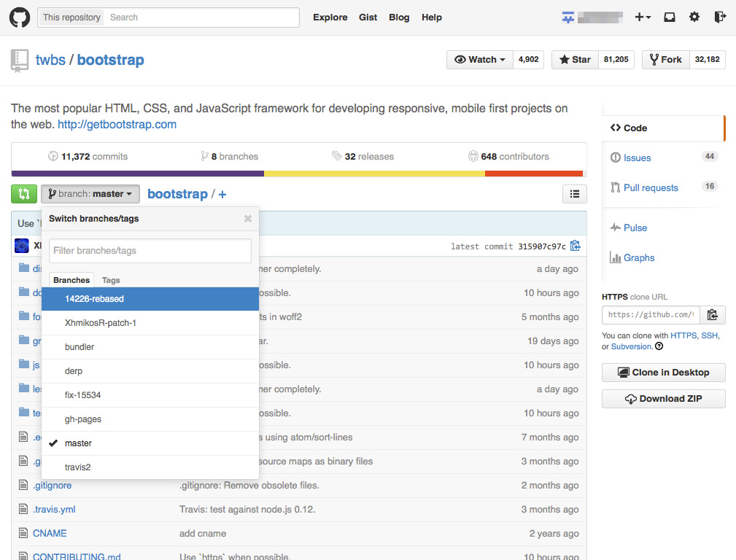Viewport: 736px width, 560px height.
Task: Expand the plus create-new dropdown
Action: pos(643,17)
